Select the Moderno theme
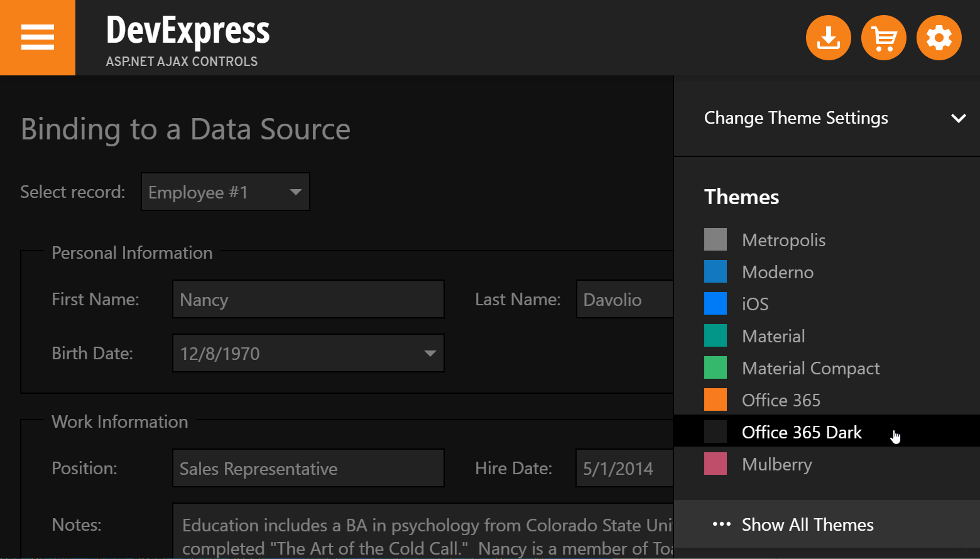Image resolution: width=980 pixels, height=559 pixels. pos(827,272)
